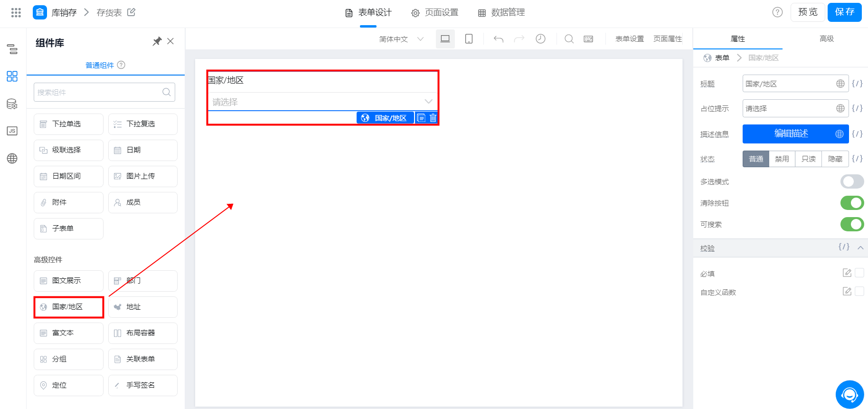Viewport: 868px width, 409px height.
Task: Set status to 禁用
Action: click(782, 159)
